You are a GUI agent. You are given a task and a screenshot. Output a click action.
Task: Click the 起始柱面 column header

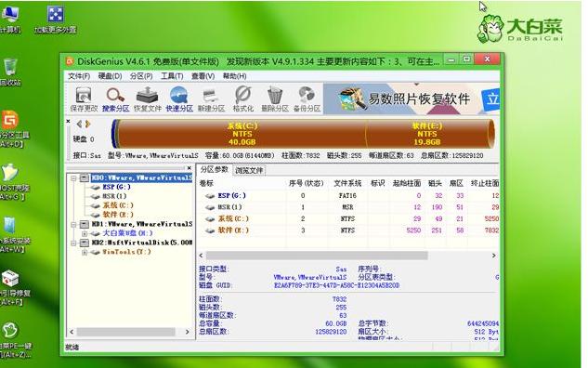(x=407, y=183)
